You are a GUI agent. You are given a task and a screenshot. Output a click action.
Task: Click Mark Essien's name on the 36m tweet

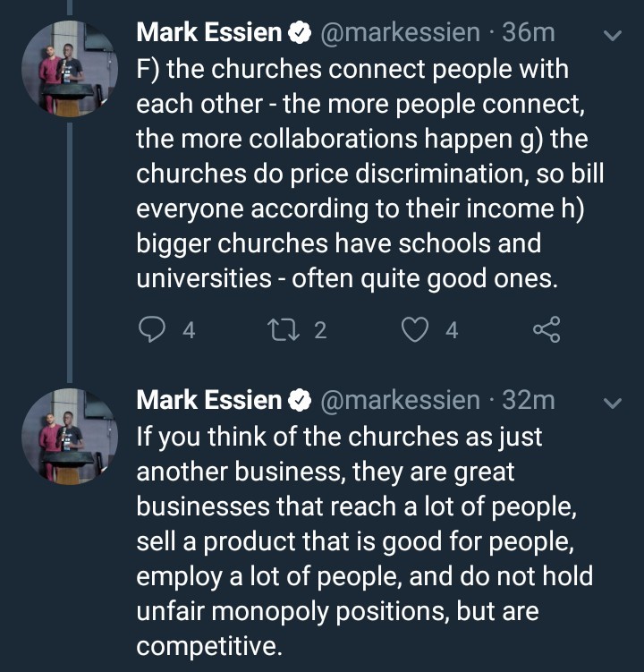[x=209, y=33]
